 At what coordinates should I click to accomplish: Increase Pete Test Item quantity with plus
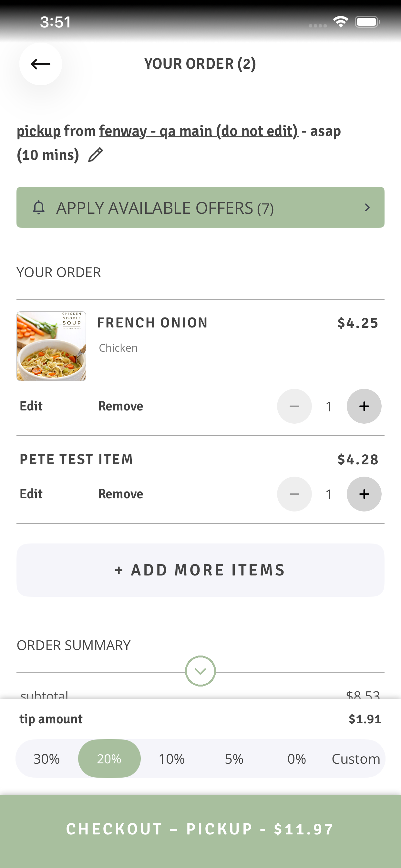pos(364,494)
